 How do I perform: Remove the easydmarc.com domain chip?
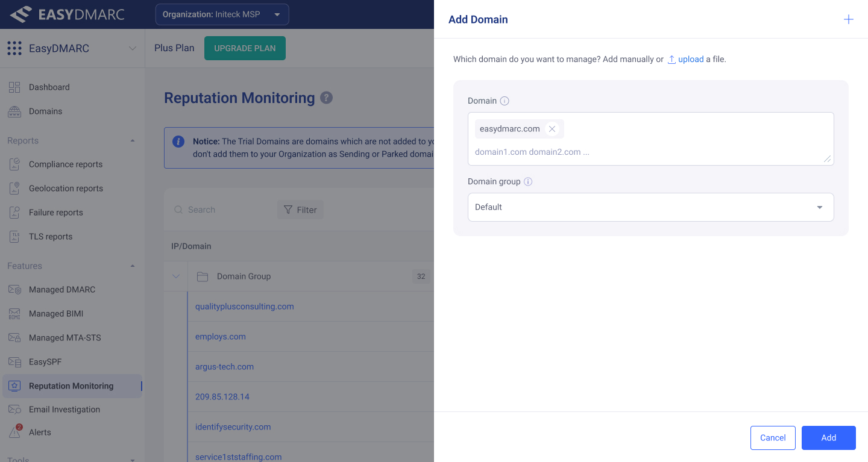pyautogui.click(x=552, y=129)
